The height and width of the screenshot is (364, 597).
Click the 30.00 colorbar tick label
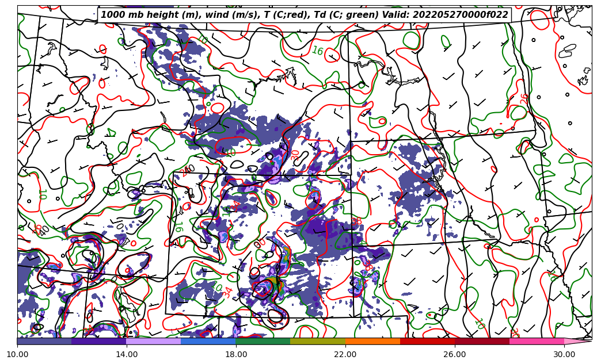[x=564, y=354]
